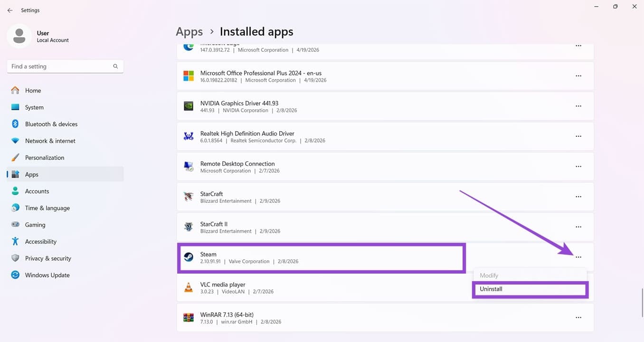The width and height of the screenshot is (644, 342).
Task: Open the three-dot menu for Steam
Action: click(x=578, y=257)
